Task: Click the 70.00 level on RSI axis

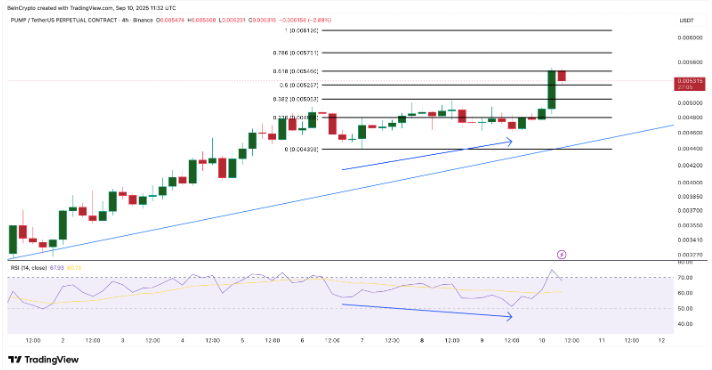Action: (x=685, y=277)
